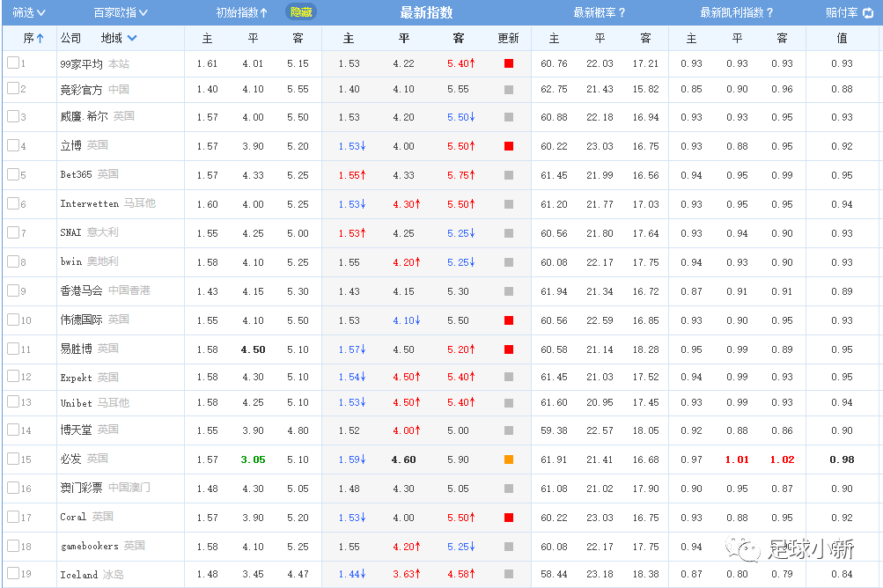Click the gray update square for 博天堂
The height and width of the screenshot is (588, 883).
click(x=509, y=430)
